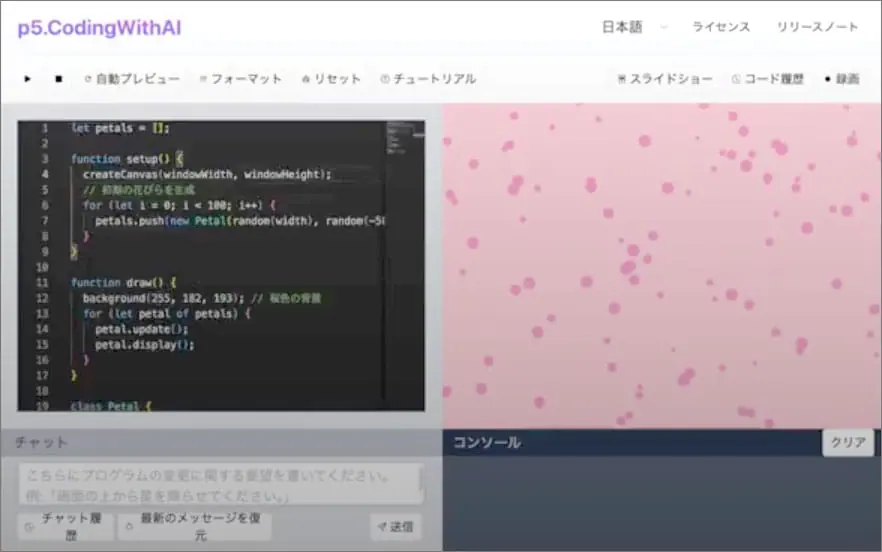The height and width of the screenshot is (552, 882).
Task: Click the pink petal animation canvas
Action: tap(661, 266)
